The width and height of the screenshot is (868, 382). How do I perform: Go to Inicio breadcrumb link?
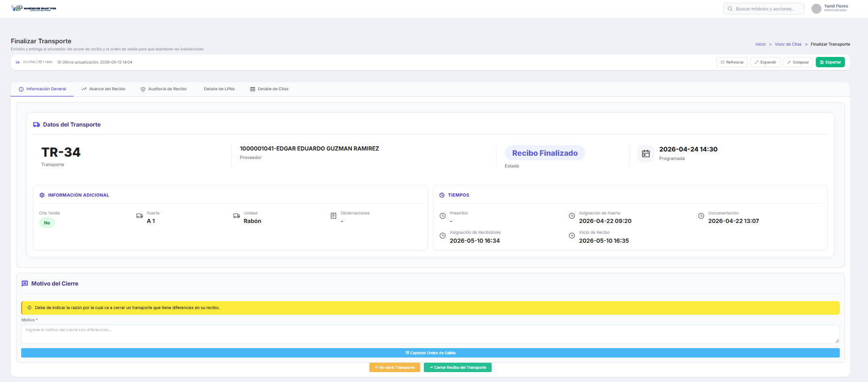click(760, 44)
